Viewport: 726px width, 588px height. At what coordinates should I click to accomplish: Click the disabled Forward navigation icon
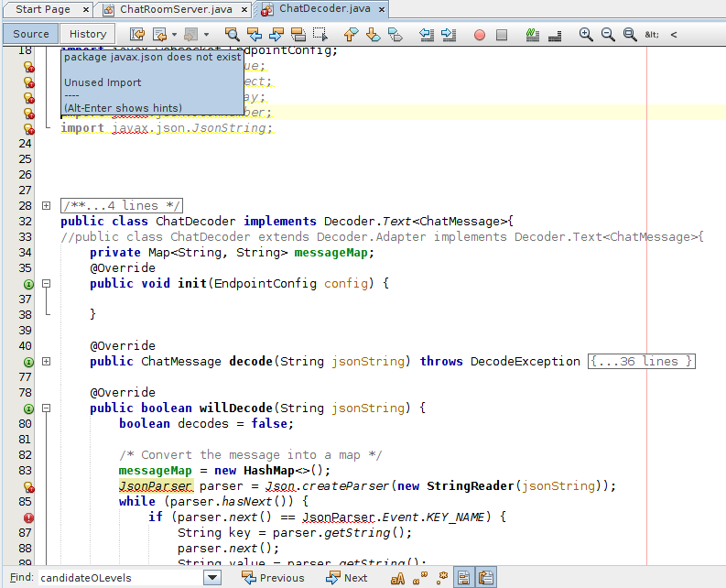(x=190, y=34)
